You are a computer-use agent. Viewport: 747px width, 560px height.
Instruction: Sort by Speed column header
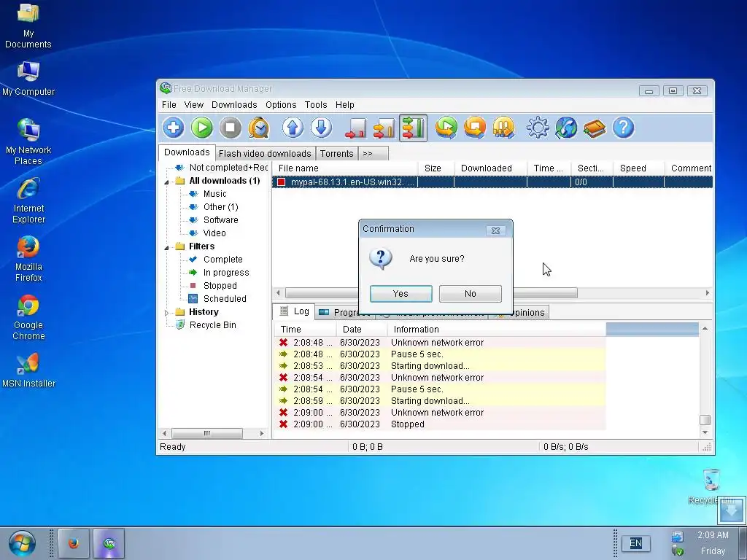[638, 168]
